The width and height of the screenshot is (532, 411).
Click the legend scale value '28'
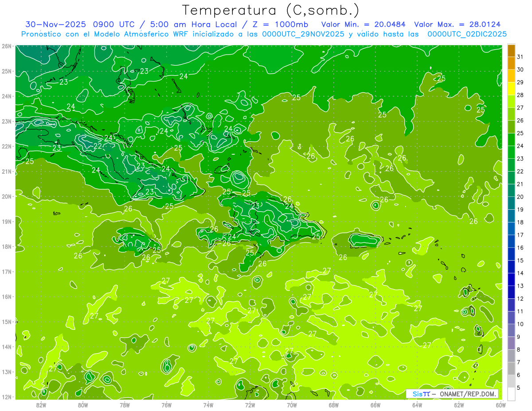pyautogui.click(x=520, y=95)
